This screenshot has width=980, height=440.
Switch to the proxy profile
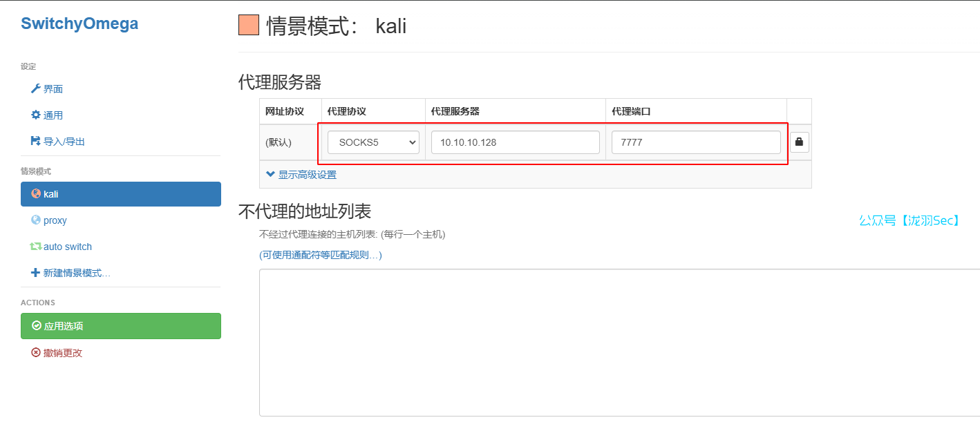(x=55, y=220)
